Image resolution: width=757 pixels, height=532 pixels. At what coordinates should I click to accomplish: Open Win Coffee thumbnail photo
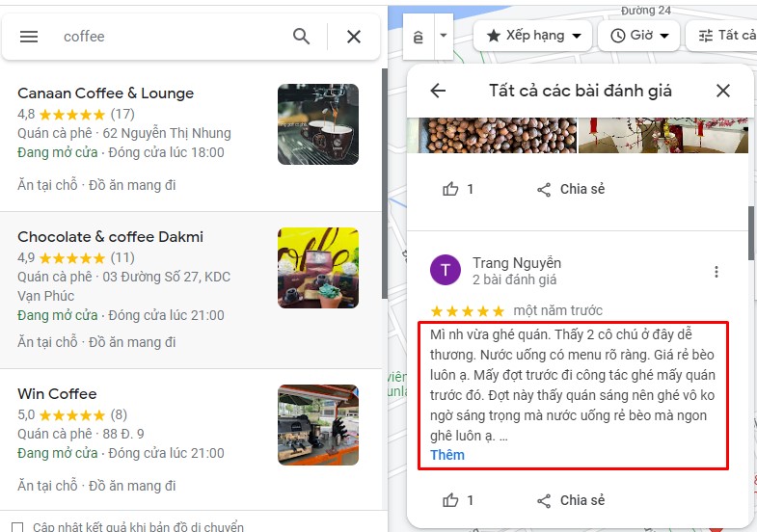(x=317, y=425)
